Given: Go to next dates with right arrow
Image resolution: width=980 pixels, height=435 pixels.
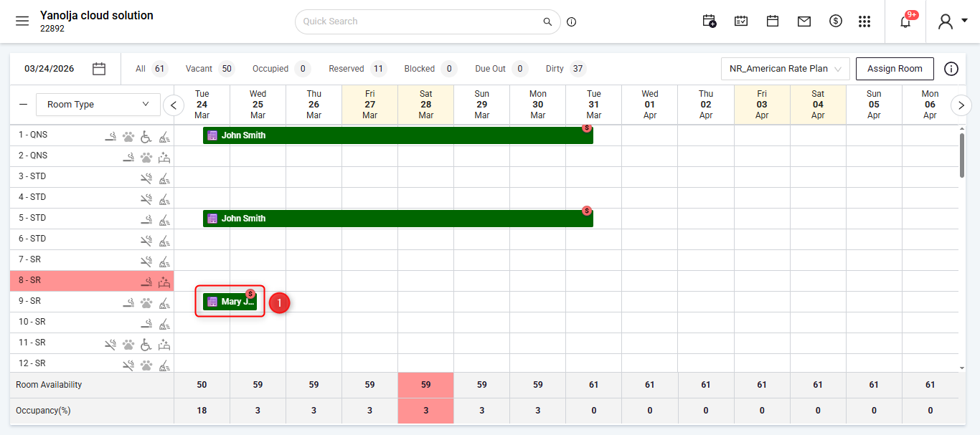Looking at the screenshot, I should coord(961,105).
